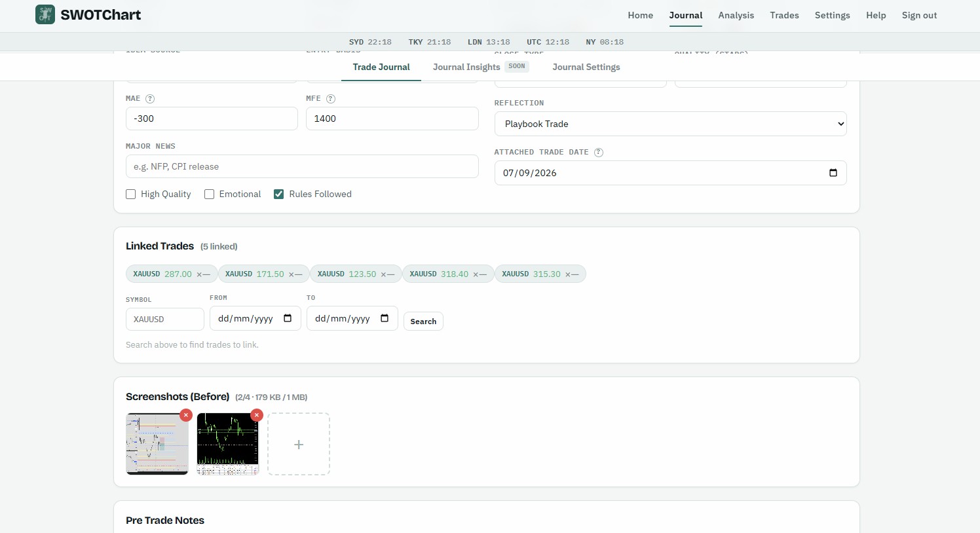This screenshot has height=533, width=980.
Task: Open the MFE help tooltip icon
Action: tap(331, 99)
